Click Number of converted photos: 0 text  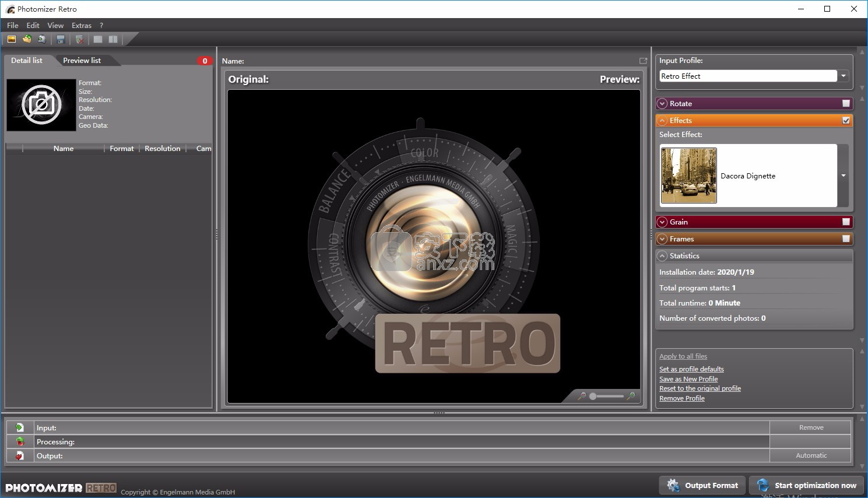click(712, 318)
